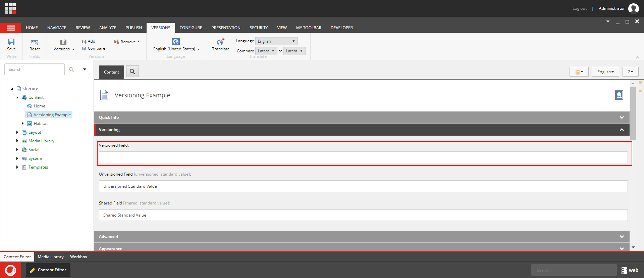The width and height of the screenshot is (644, 278).
Task: Click the Translate icon
Action: (220, 42)
